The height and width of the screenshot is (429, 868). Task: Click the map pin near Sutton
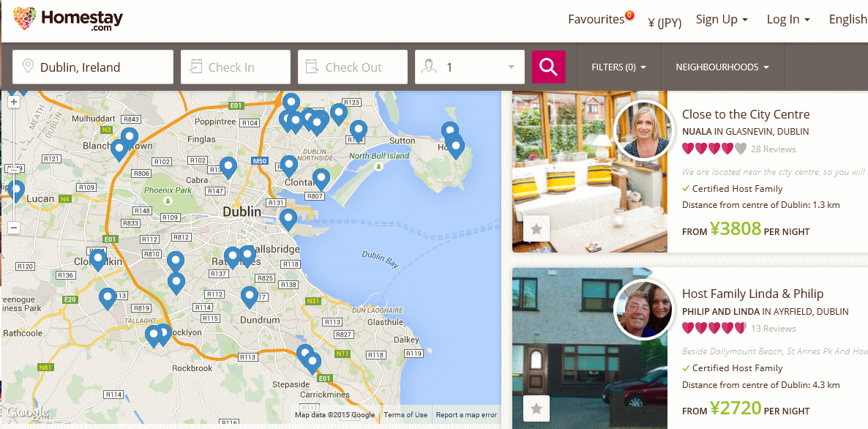click(359, 130)
